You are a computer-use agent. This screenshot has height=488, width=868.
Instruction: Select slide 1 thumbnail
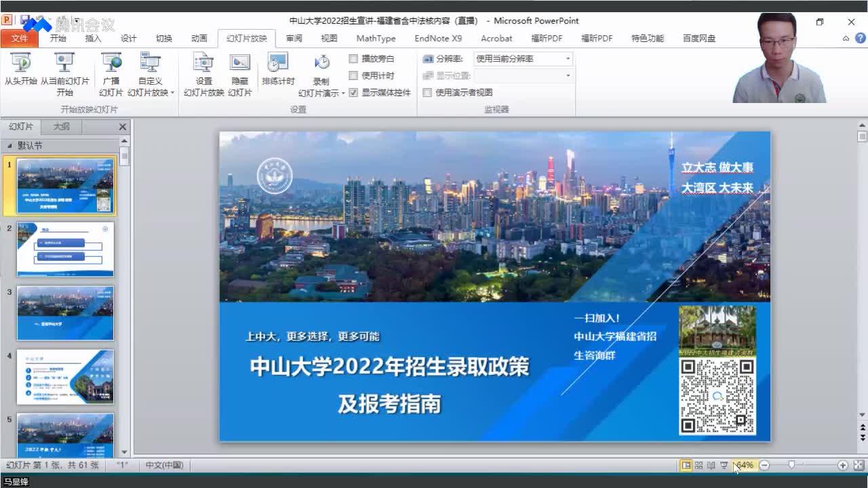(x=66, y=186)
